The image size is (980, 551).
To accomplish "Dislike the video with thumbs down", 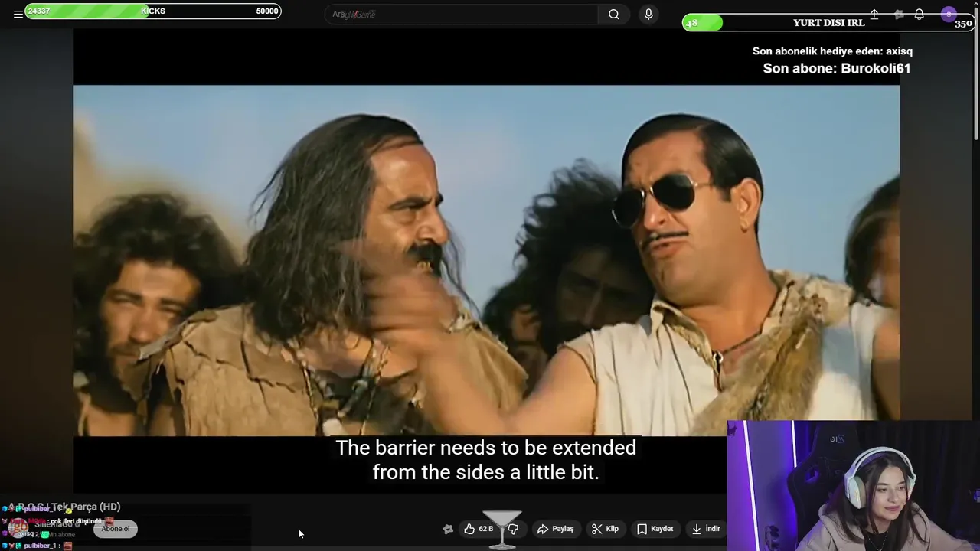I will click(x=514, y=529).
